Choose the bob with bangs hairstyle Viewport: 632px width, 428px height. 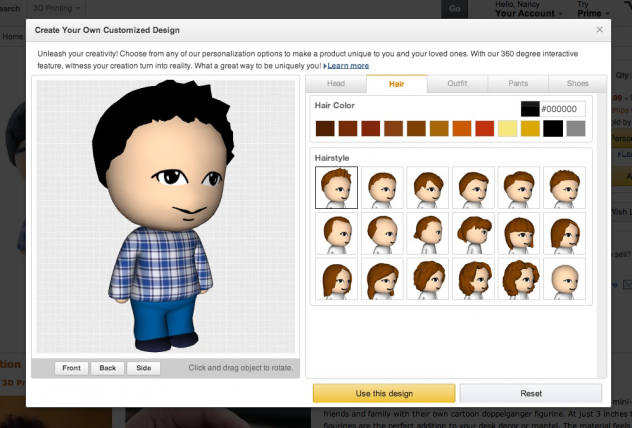519,233
